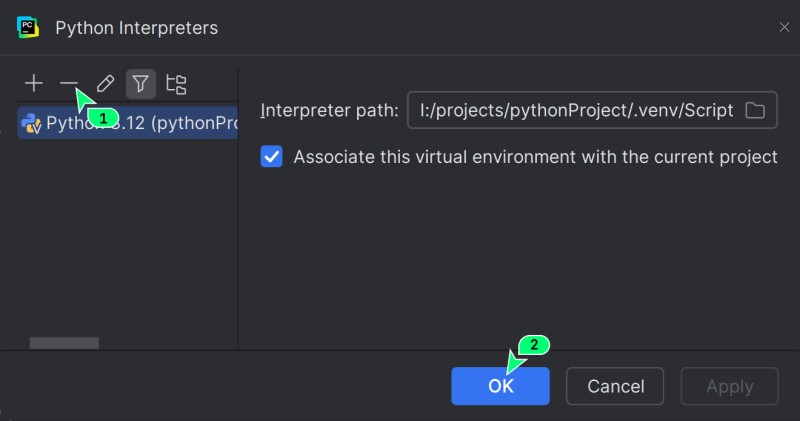Click inside the Interpreter path text field
800x421 pixels.
[575, 111]
